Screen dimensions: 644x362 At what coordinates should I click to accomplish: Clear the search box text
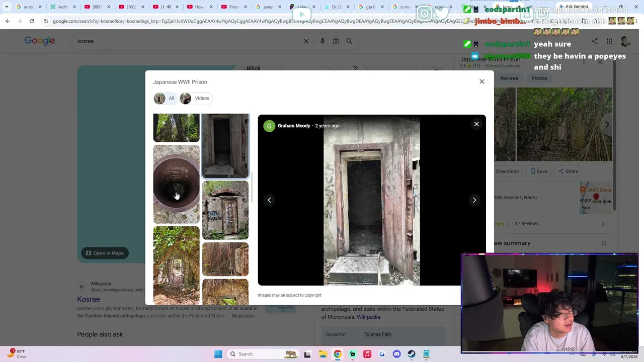pos(306,41)
